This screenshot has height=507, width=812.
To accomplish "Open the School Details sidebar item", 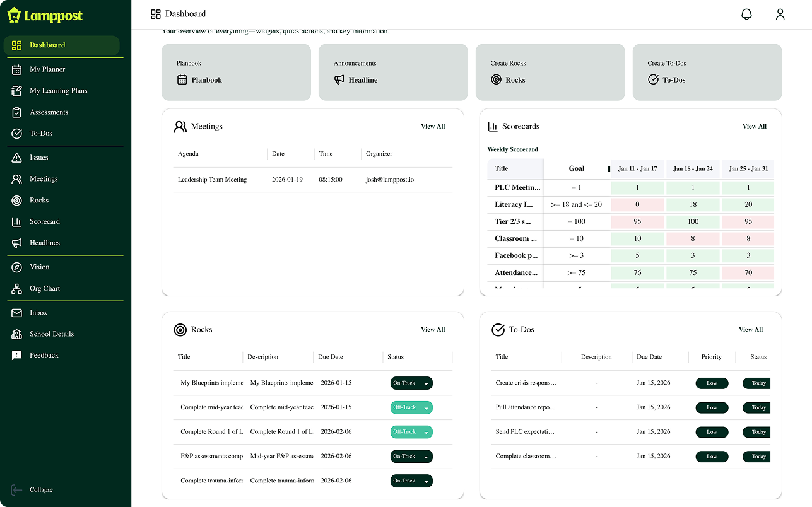I will pos(52,334).
